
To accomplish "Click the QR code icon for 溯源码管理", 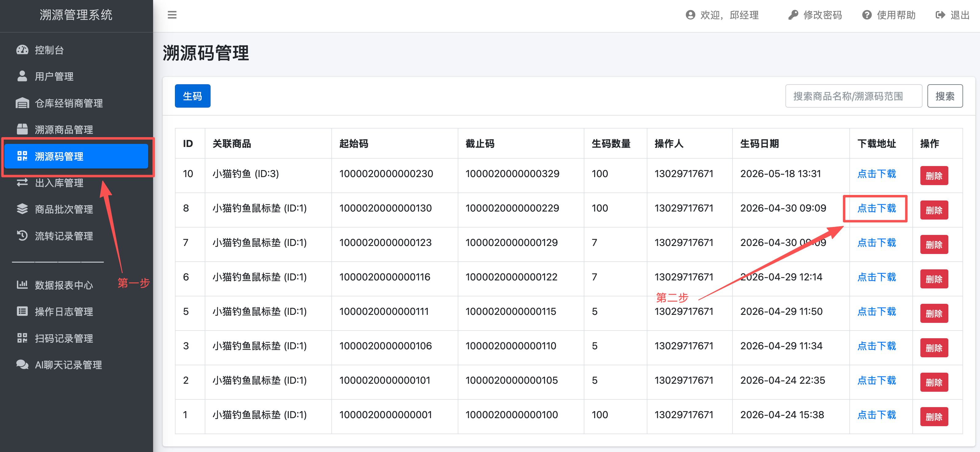I will (22, 156).
